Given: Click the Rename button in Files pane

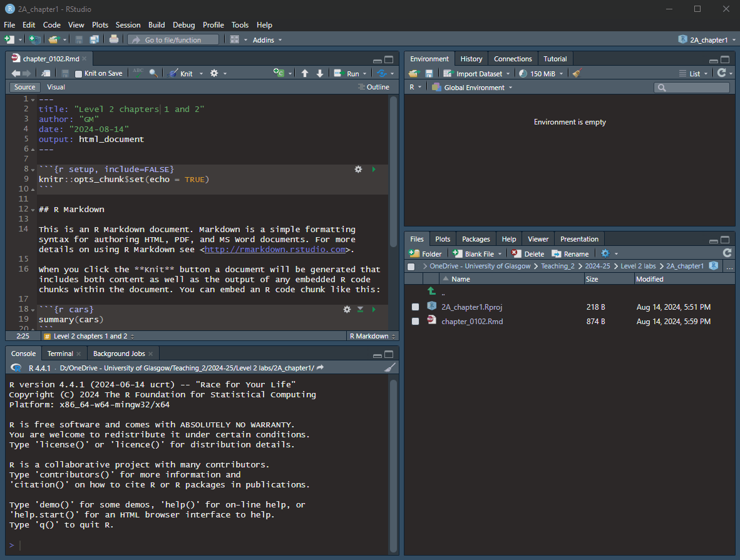Looking at the screenshot, I should 570,254.
